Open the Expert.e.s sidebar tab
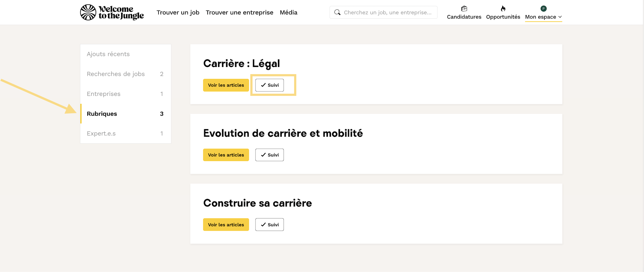644x272 pixels. pos(101,134)
